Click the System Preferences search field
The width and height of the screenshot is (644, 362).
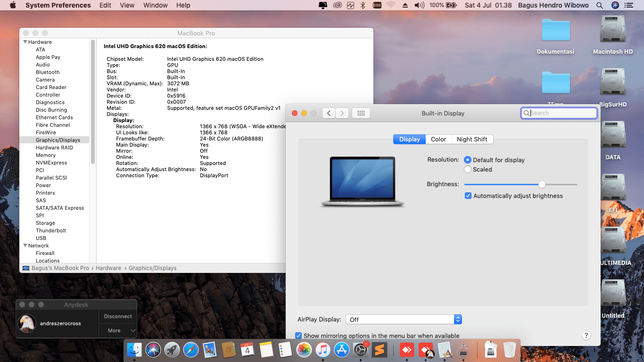coord(559,113)
